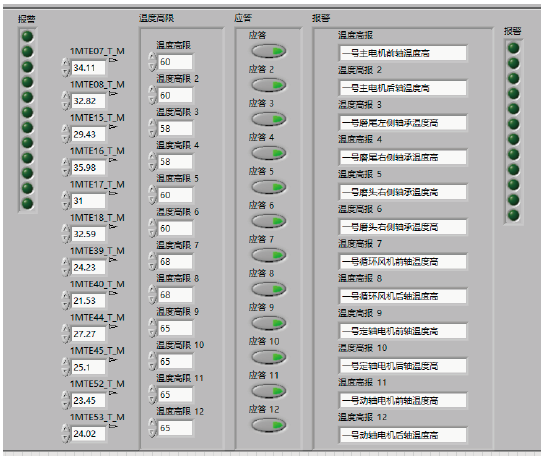Screen dimensions: 545x462
Task: Increment the 1MTE39_T_M stepper
Action: (x=66, y=262)
